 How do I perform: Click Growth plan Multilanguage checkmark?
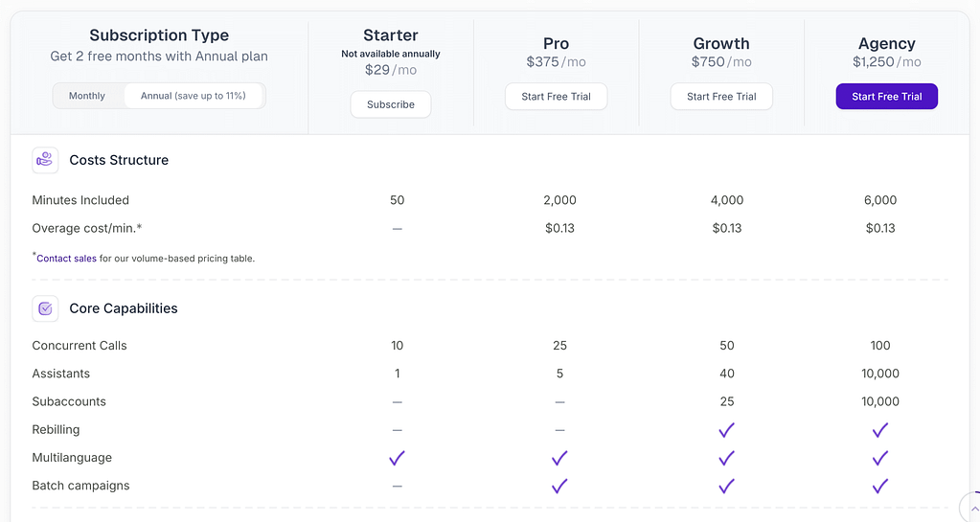(x=726, y=458)
